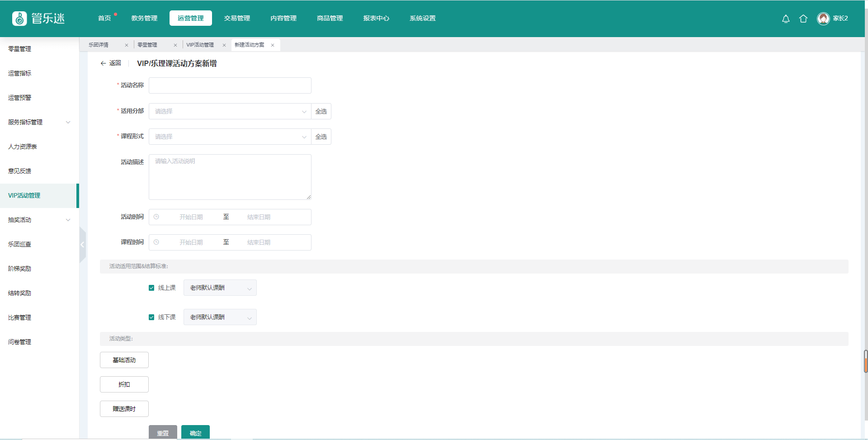Focus the 活动名称 input field
This screenshot has width=868, height=440.
tap(230, 85)
